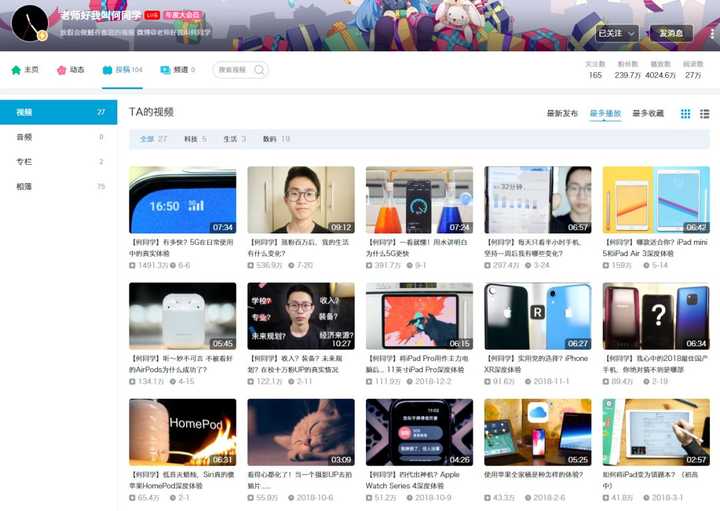Image resolution: width=720 pixels, height=511 pixels.
Task: Click the magnifier search icon
Action: pyautogui.click(x=259, y=70)
